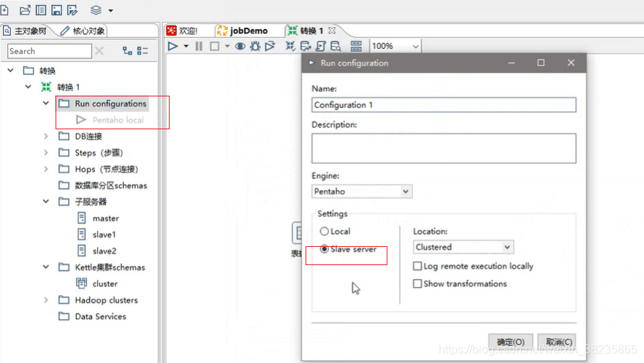
Task: Select the slave1 server item
Action: click(97, 234)
